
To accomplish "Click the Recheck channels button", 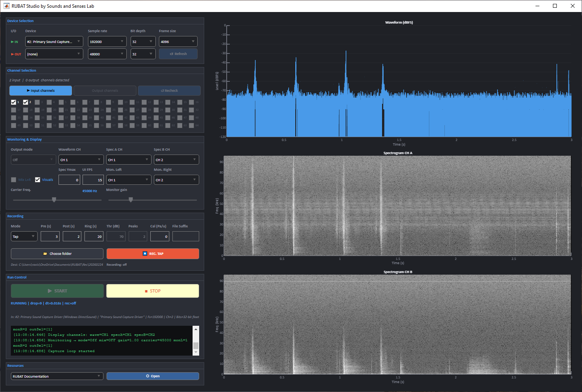I will coord(169,91).
